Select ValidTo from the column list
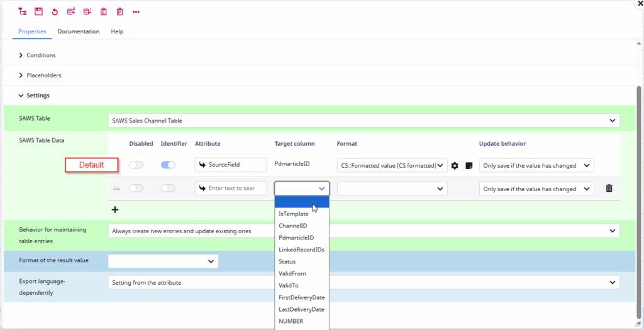Viewport: 644px width, 330px height. coord(302,285)
